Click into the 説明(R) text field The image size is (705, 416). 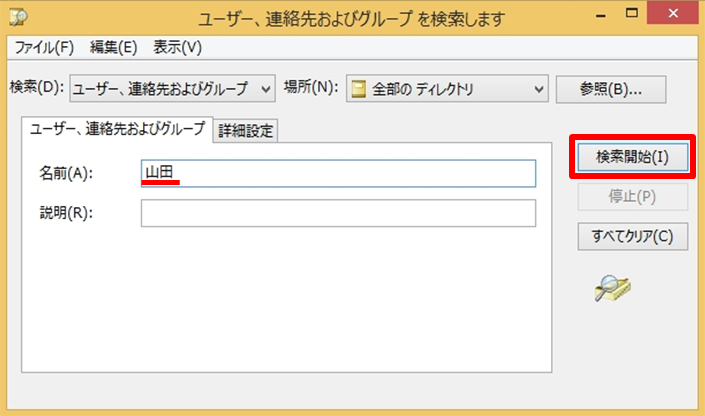click(338, 213)
